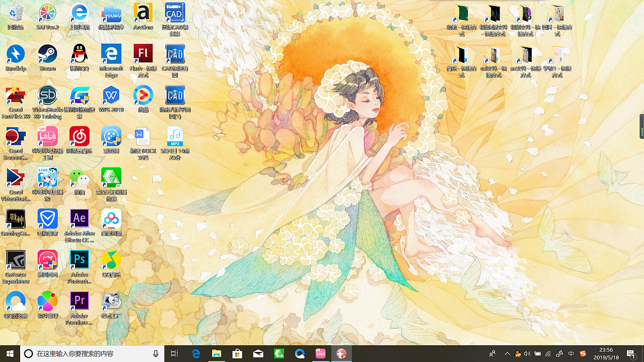The width and height of the screenshot is (644, 362).
Task: Open the 优酷影视库 Youku folder icon
Action: [x=111, y=17]
